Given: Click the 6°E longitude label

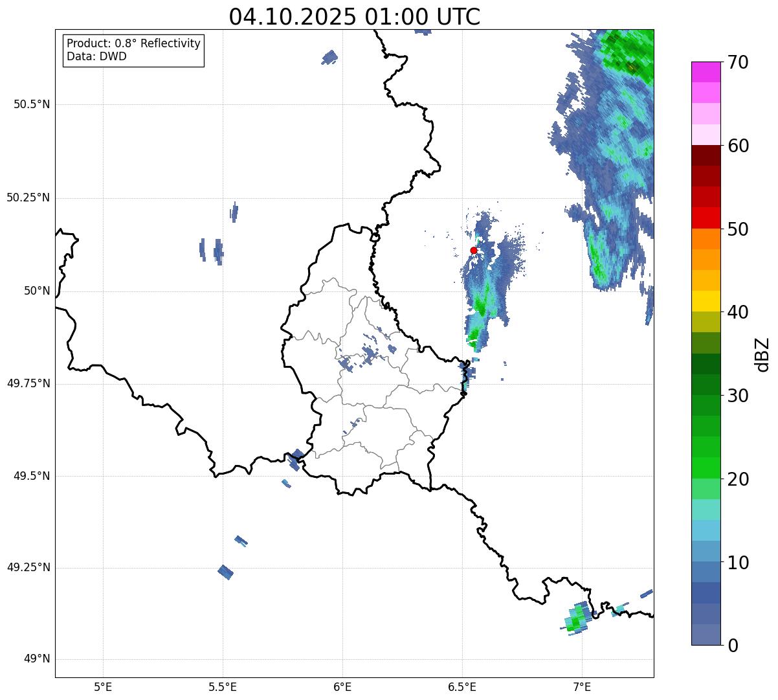Looking at the screenshot, I should click(342, 686).
